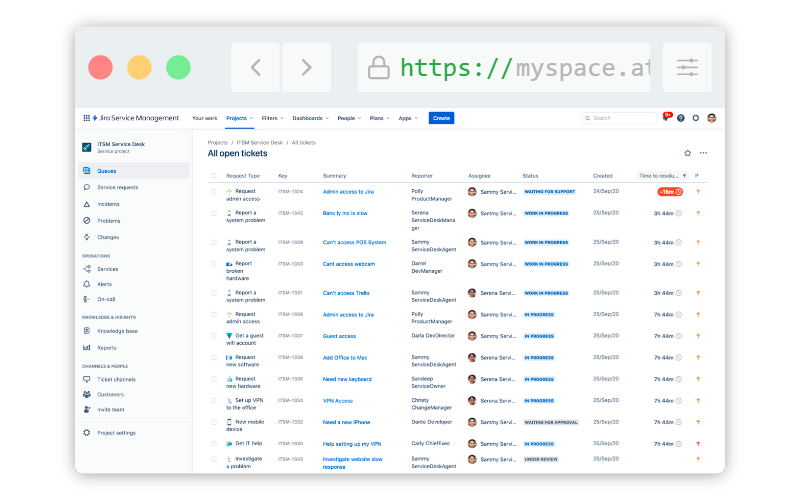
Task: Open Help setting up my VPN ticket
Action: pyautogui.click(x=352, y=444)
